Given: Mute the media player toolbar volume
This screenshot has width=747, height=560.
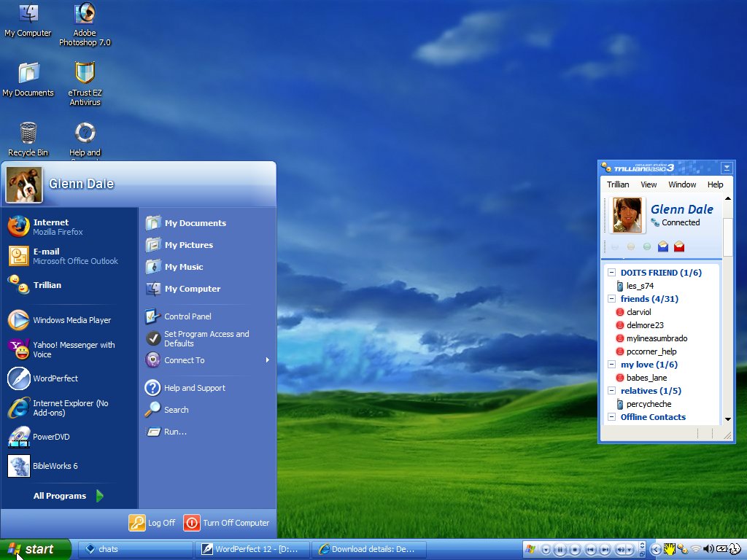Looking at the screenshot, I should (x=620, y=550).
